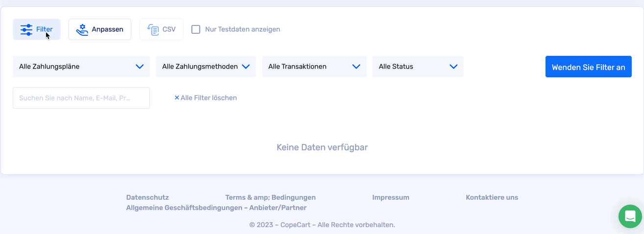Click the Filter sliders icon
644x234 pixels.
pos(26,29)
